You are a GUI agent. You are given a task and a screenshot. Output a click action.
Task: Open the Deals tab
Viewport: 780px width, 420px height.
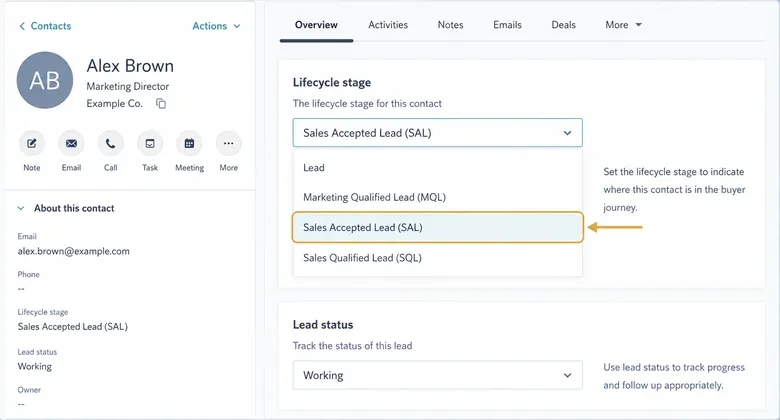pos(563,25)
